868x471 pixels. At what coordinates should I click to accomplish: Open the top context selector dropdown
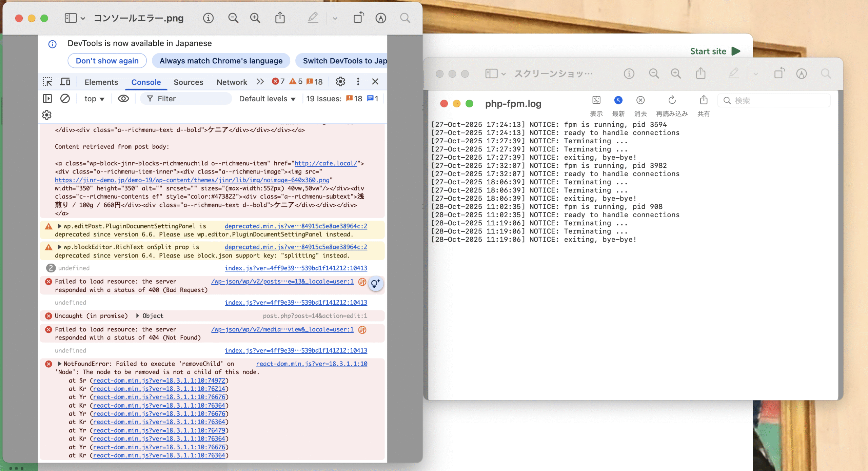pos(94,99)
